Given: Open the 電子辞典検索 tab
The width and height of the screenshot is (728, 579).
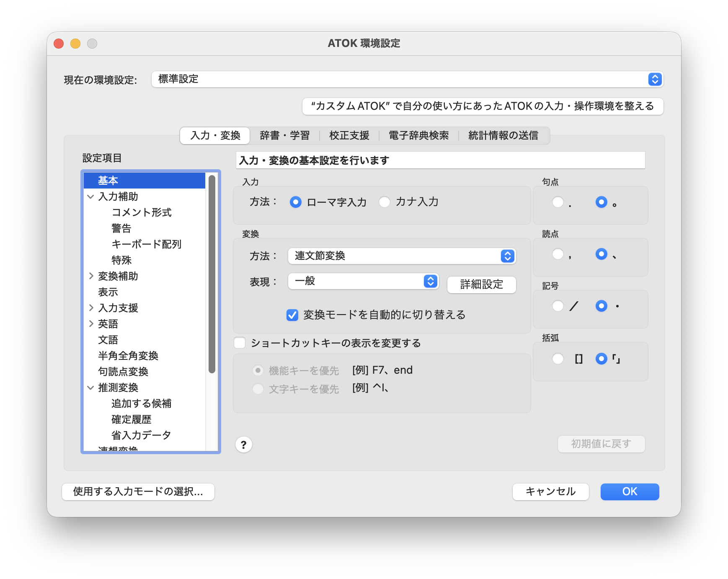Looking at the screenshot, I should tap(418, 136).
